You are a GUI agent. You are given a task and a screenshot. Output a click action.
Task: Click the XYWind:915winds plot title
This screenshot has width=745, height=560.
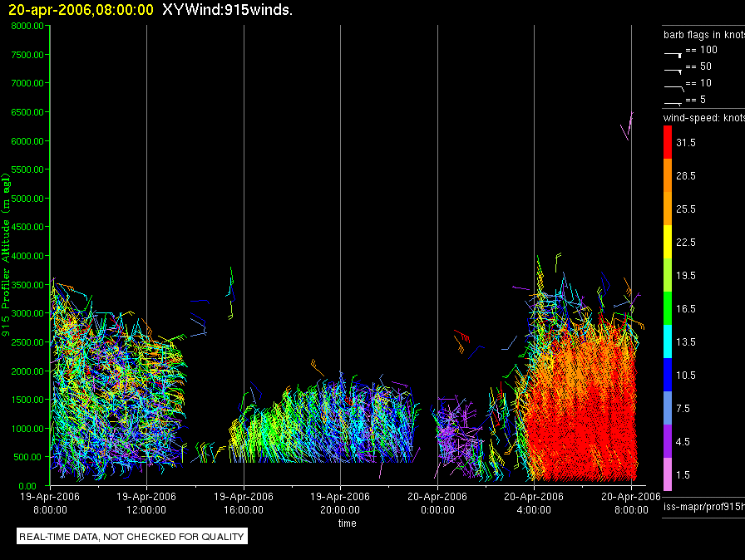227,10
